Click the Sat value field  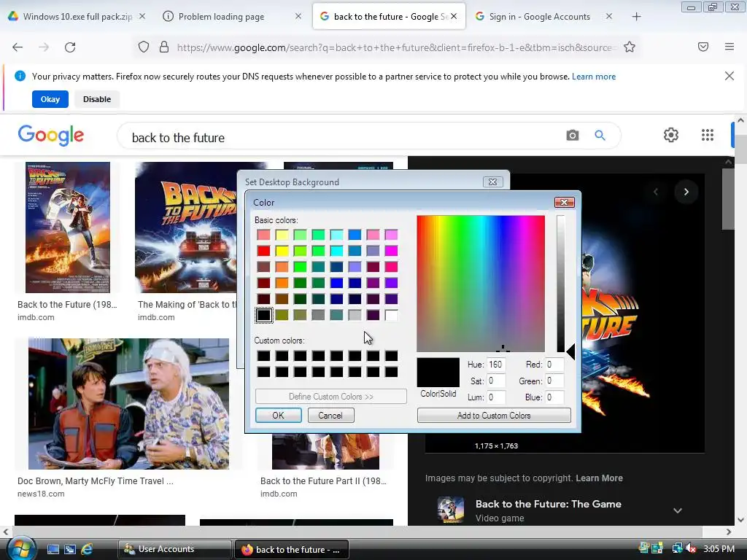(x=495, y=381)
